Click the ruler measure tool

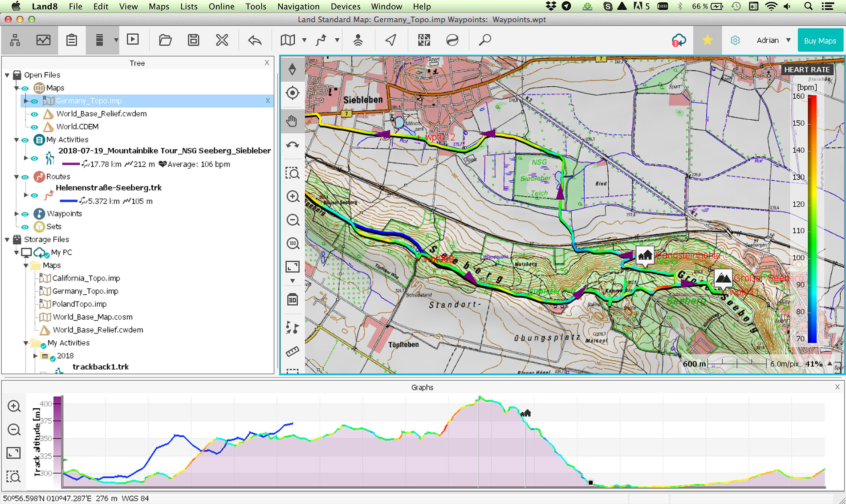tap(292, 352)
